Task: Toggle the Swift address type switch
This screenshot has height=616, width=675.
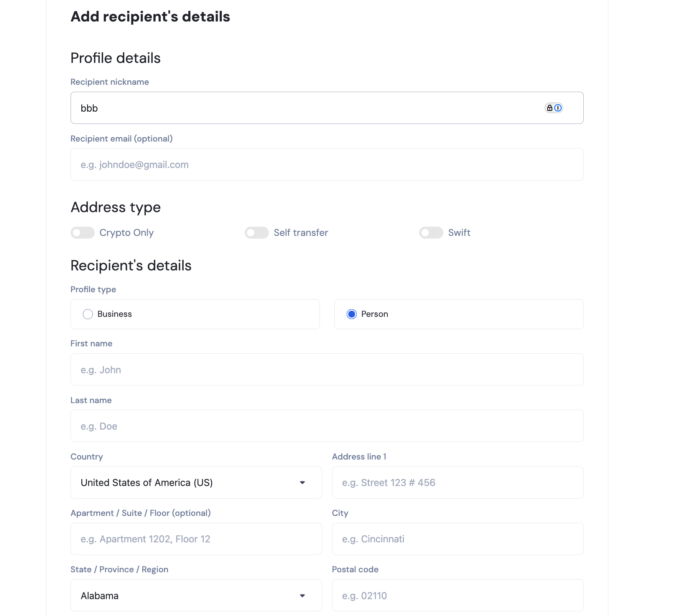Action: [431, 233]
